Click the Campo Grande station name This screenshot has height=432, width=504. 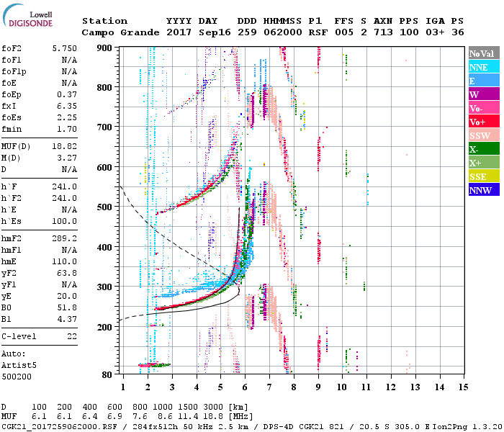tap(120, 33)
